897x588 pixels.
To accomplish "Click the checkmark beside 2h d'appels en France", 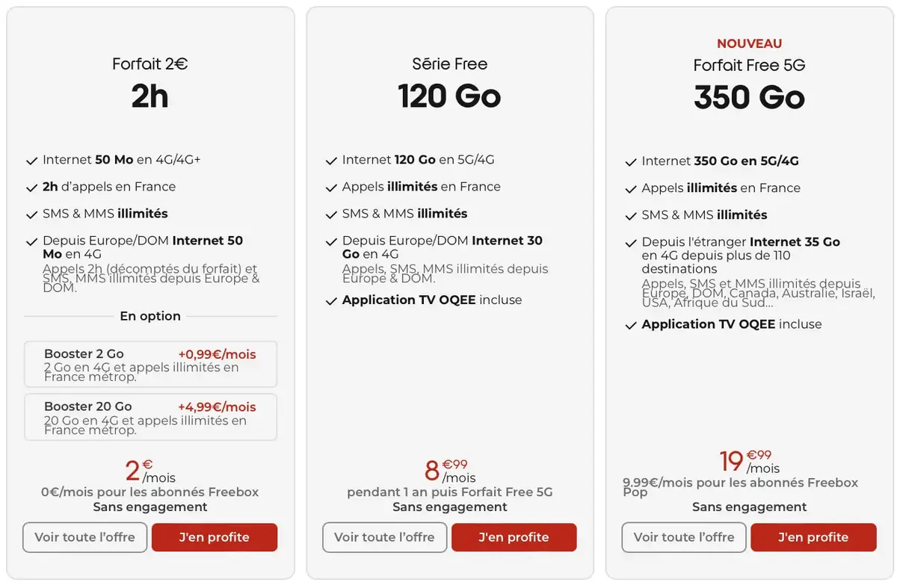I will click(x=31, y=186).
